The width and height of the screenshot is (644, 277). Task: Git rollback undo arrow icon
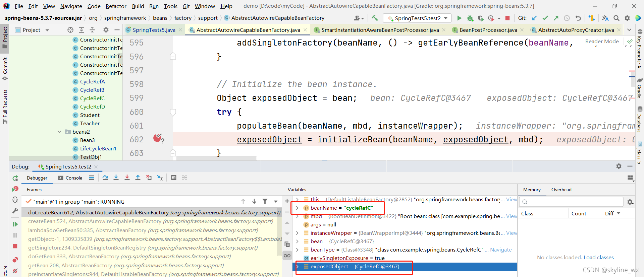(578, 18)
